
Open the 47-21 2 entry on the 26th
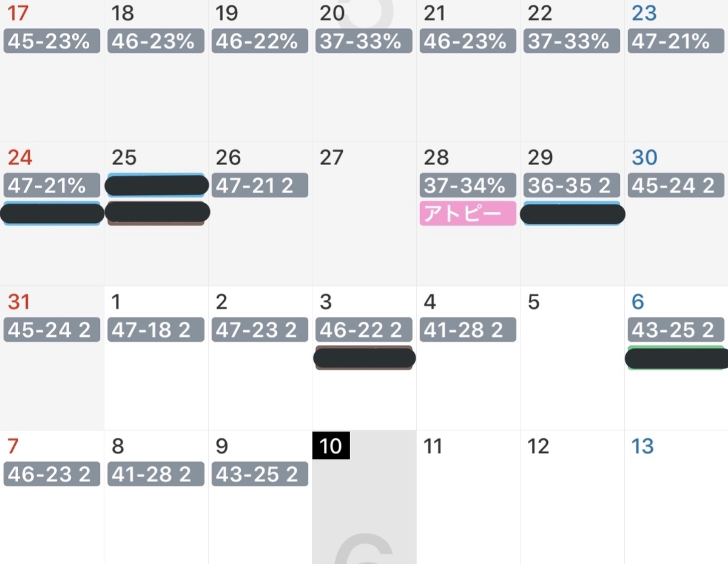click(260, 185)
